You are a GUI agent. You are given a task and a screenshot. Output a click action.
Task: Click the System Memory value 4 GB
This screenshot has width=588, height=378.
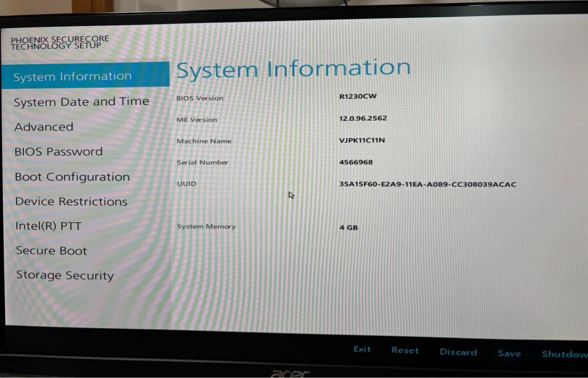click(348, 227)
